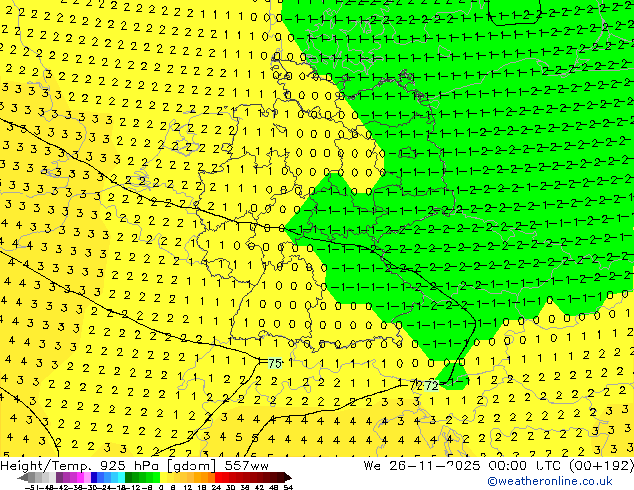Select the bright red legend swatch at 24
The height and width of the screenshot is (490, 634).
(x=218, y=478)
